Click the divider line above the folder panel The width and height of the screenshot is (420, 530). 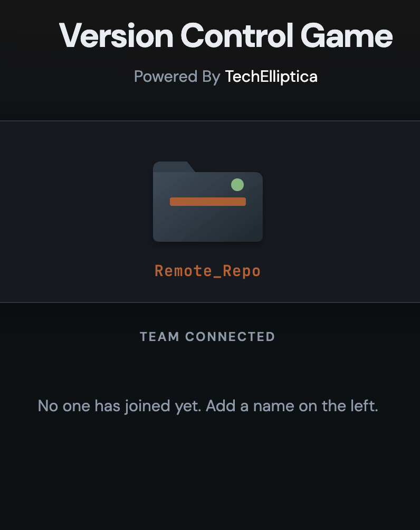click(x=210, y=121)
